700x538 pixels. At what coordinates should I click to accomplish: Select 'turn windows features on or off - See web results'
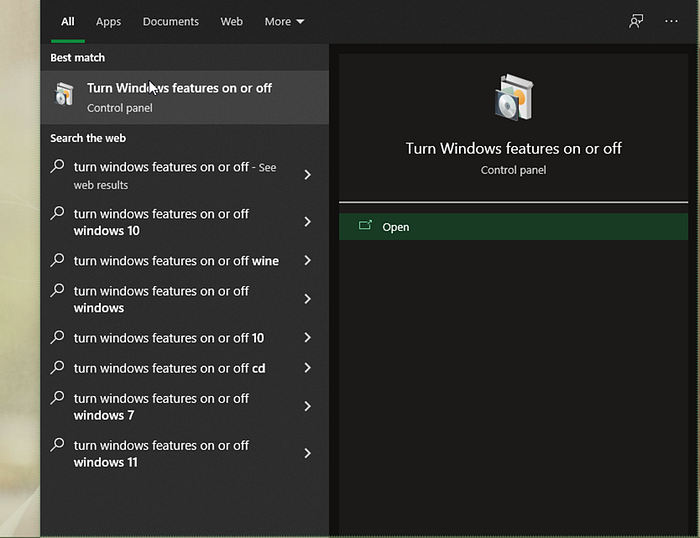point(184,175)
